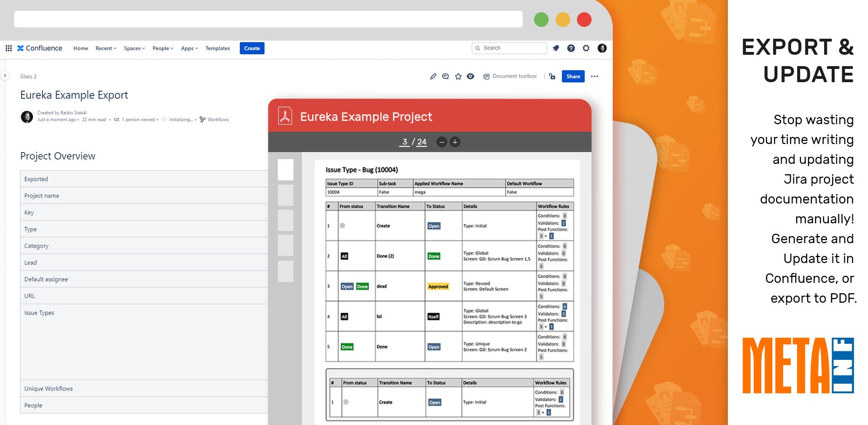Viewport: 868px width, 425px height.
Task: Click the green window circle button
Action: pos(541,19)
